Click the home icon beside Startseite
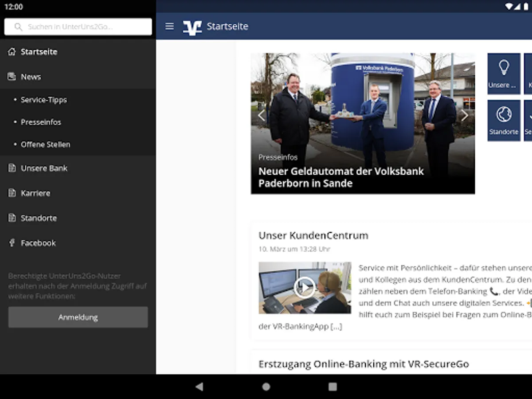 pos(12,51)
